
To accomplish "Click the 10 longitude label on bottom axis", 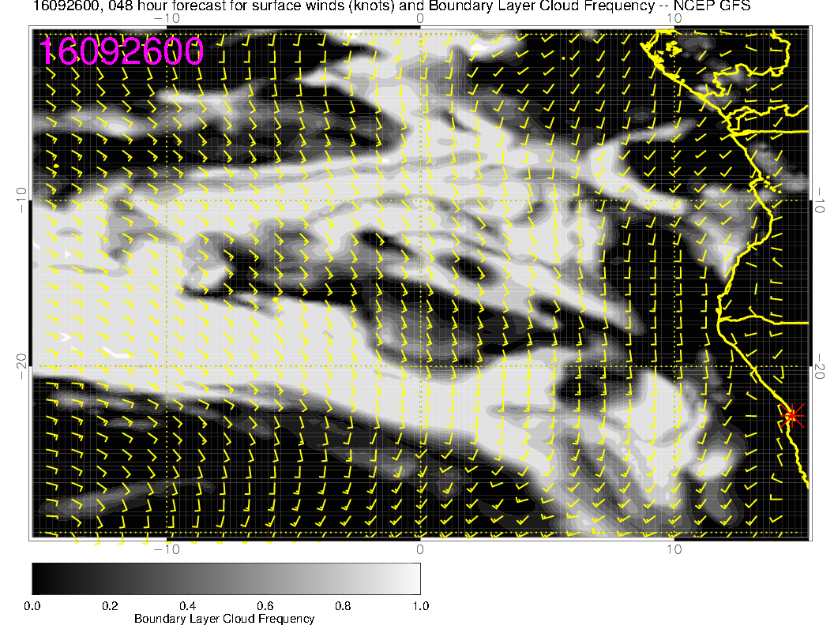I will coord(672,549).
